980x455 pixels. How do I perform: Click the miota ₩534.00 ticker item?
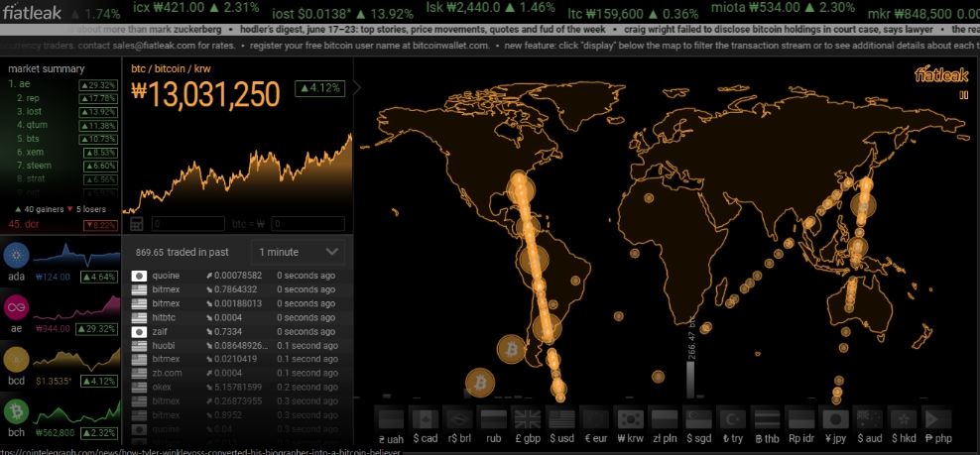tap(784, 8)
